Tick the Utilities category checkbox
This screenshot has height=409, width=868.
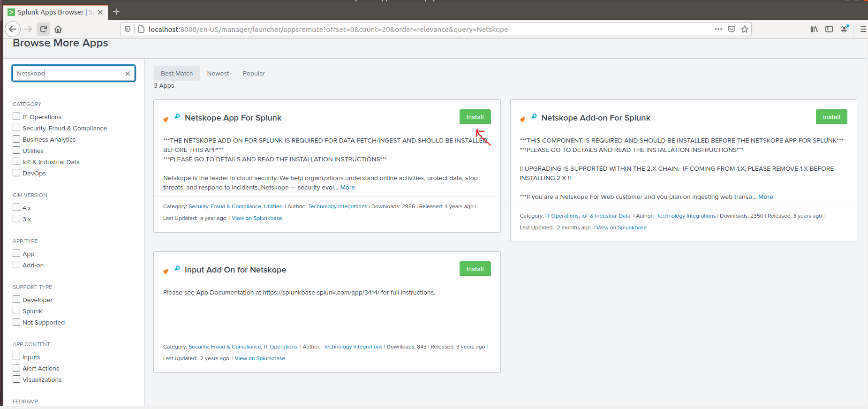click(x=16, y=150)
